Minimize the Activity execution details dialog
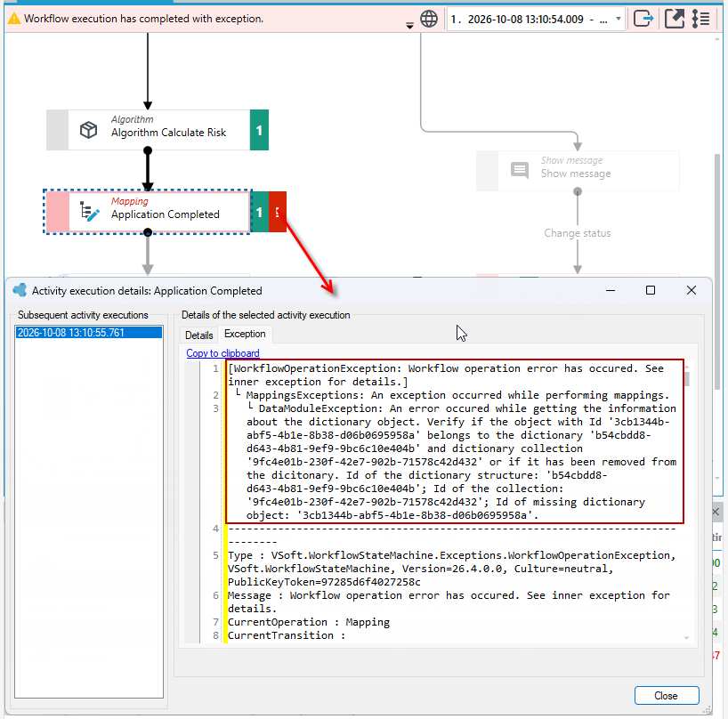 (x=611, y=291)
